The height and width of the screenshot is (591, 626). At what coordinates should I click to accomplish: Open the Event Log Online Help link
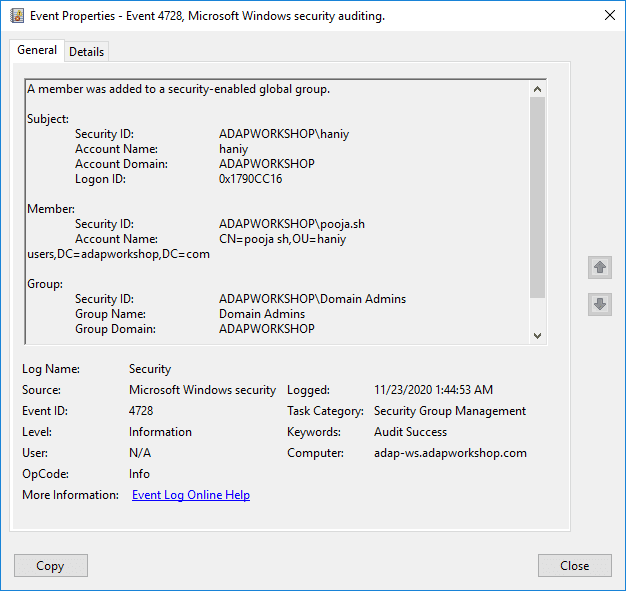coord(191,495)
